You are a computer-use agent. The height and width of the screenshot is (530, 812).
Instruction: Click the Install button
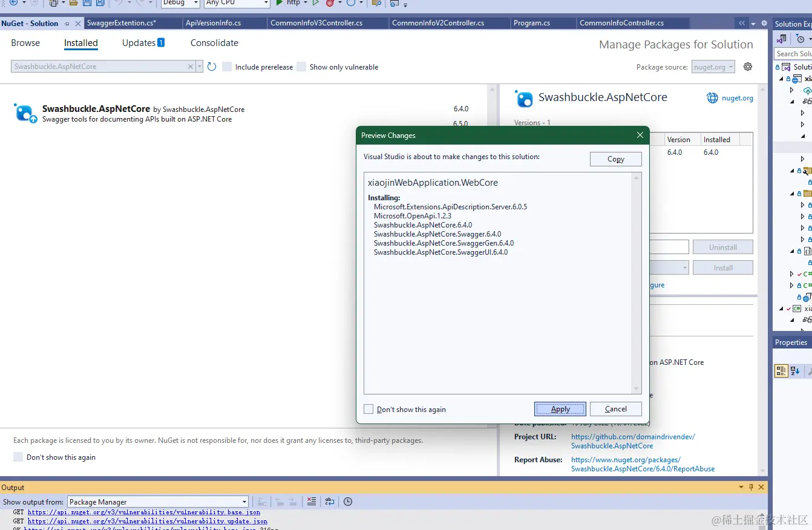click(723, 267)
